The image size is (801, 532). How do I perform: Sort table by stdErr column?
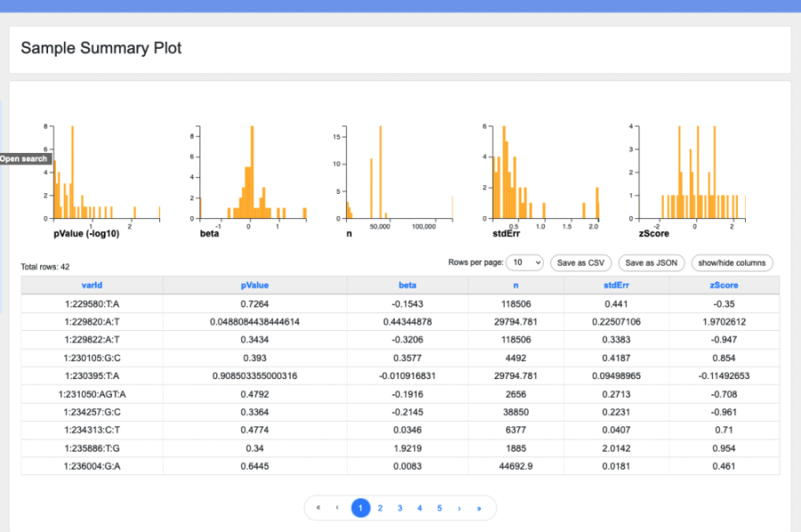coord(616,286)
